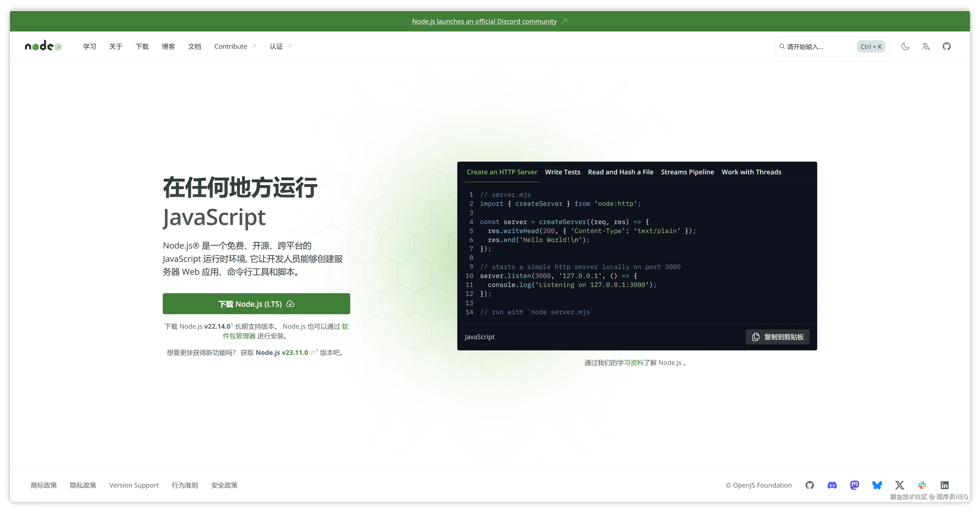Open the Discord community announcement banner link
Image resolution: width=980 pixels, height=512 pixels.
484,21
